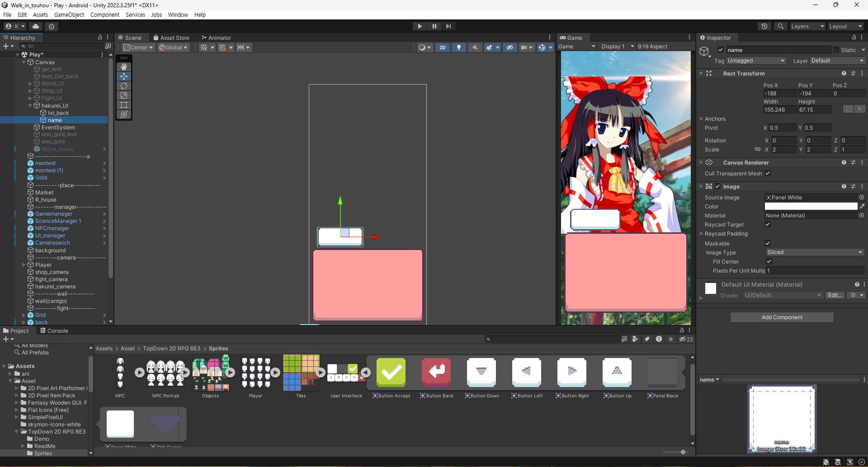
Task: Open the Layout dropdown
Action: pos(845,26)
